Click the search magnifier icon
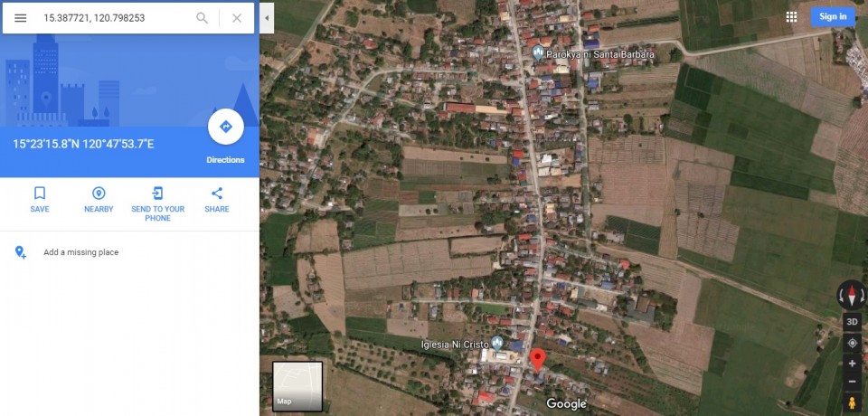The height and width of the screenshot is (416, 868). pos(202,18)
